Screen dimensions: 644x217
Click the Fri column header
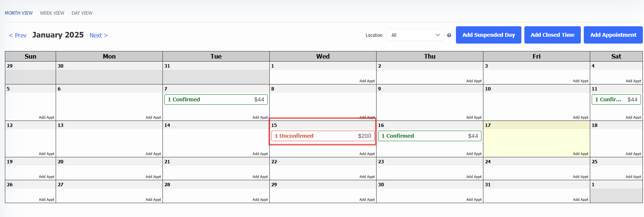[x=536, y=56]
